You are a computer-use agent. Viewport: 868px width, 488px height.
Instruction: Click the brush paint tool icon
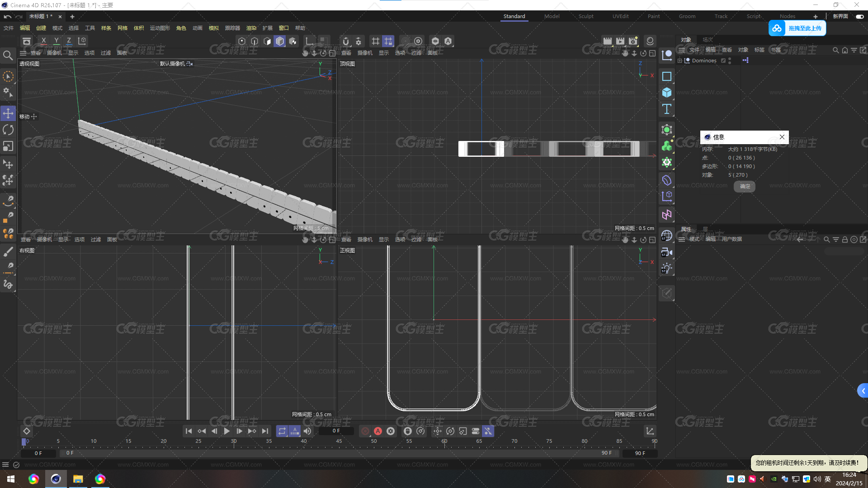coord(8,252)
